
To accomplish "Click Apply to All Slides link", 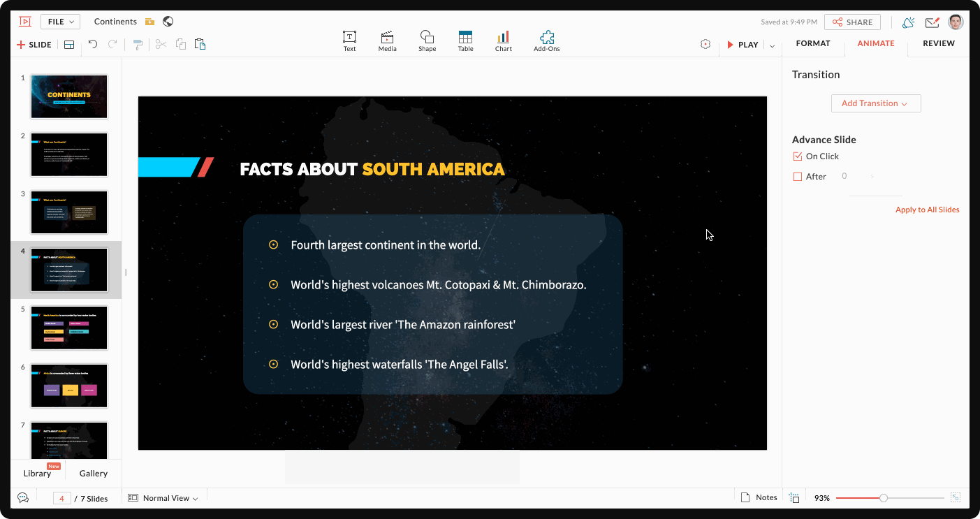I will point(927,210).
